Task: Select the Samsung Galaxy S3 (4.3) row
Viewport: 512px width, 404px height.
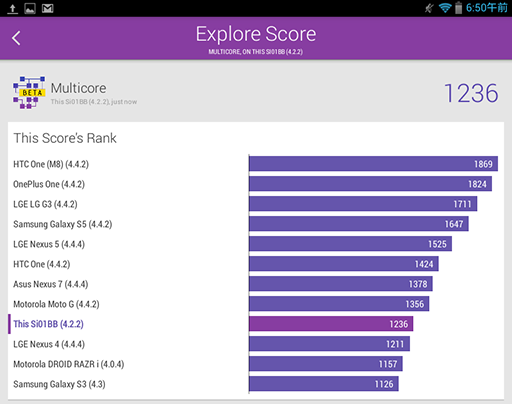Action: coord(256,384)
